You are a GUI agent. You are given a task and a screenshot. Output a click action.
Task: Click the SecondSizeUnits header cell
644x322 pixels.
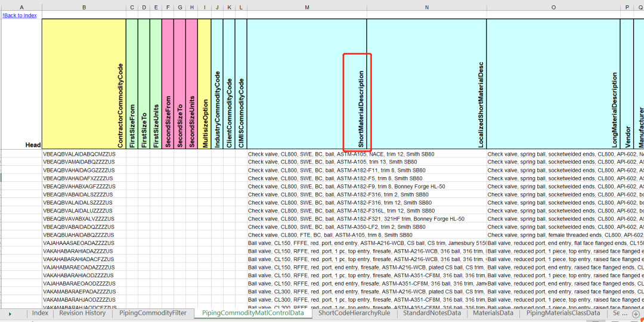point(192,84)
